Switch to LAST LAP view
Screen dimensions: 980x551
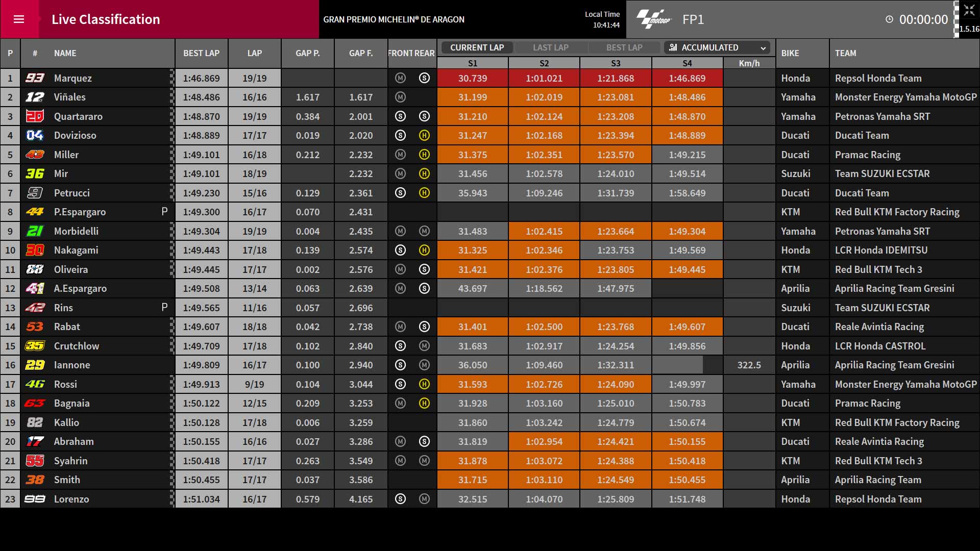[551, 47]
